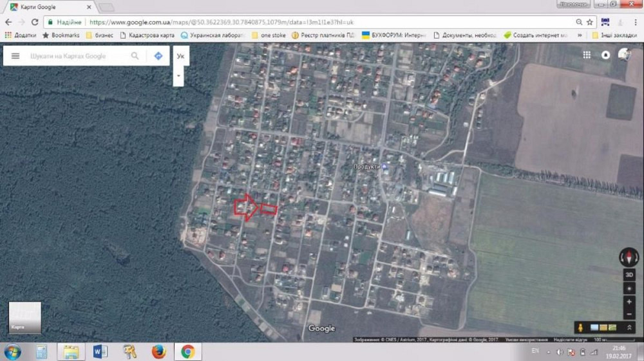Zoom out with the minus button
This screenshot has width=644, height=361.
(629, 313)
